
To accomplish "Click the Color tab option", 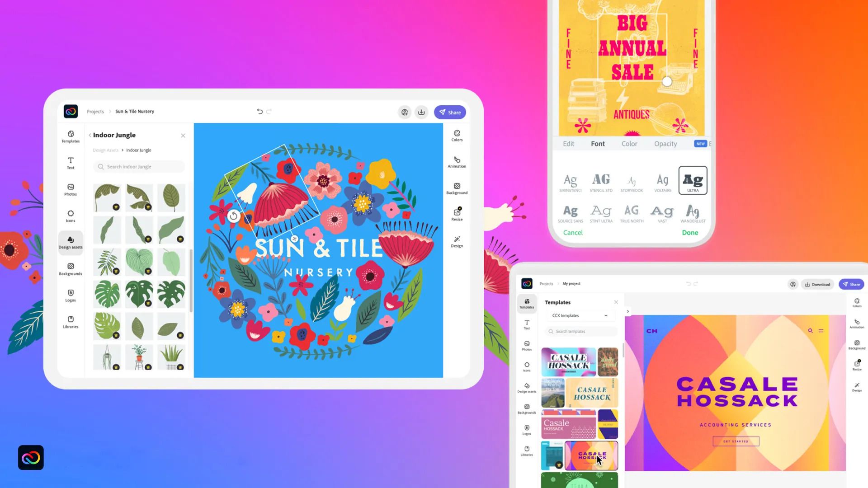I will click(630, 144).
